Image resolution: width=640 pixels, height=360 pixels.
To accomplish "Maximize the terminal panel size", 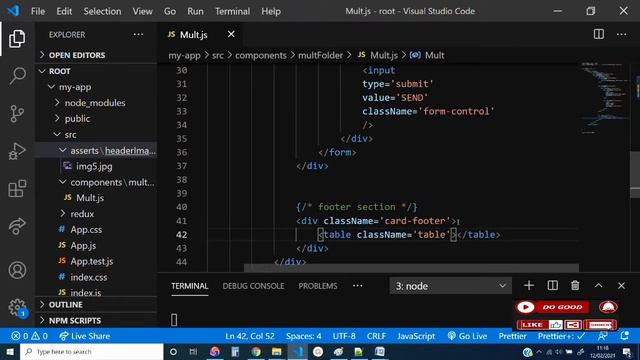I will 598,286.
